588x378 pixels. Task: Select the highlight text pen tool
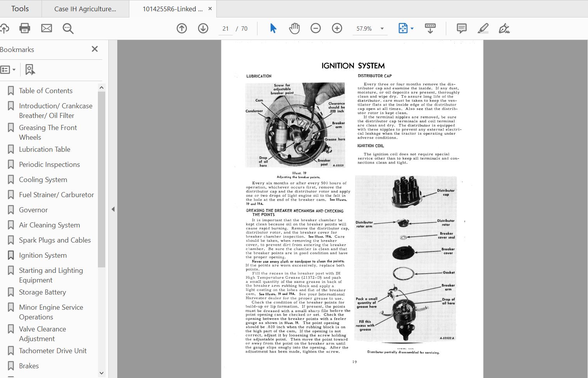coord(483,28)
